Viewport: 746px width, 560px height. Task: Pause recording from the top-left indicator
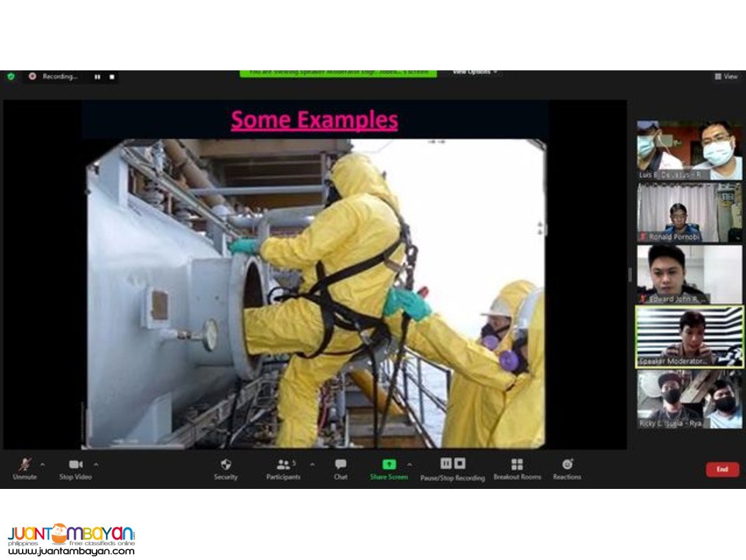pyautogui.click(x=96, y=77)
